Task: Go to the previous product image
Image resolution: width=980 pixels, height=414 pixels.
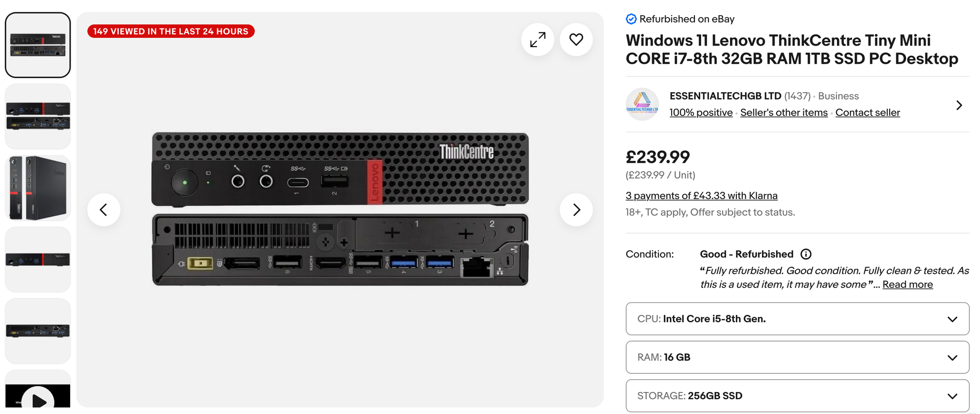Action: [x=103, y=210]
